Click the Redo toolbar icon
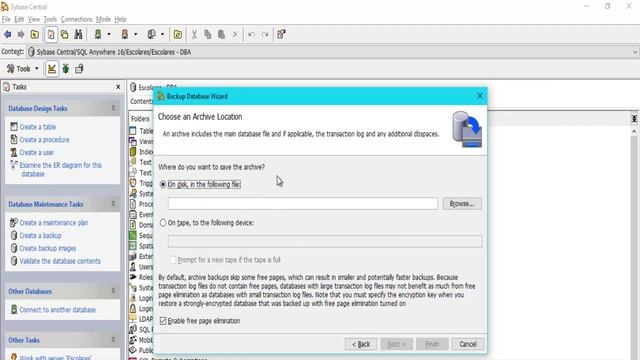Screen dimensions: 640x360 coord(265,35)
